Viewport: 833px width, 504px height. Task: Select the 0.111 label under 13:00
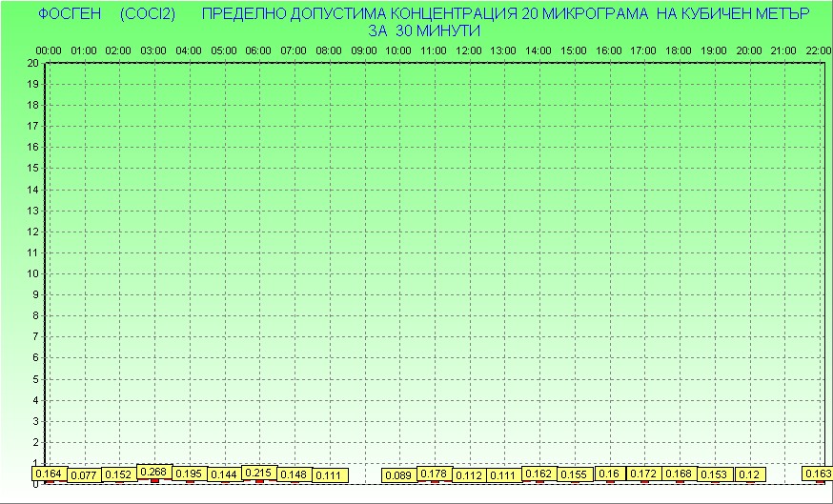[x=505, y=475]
